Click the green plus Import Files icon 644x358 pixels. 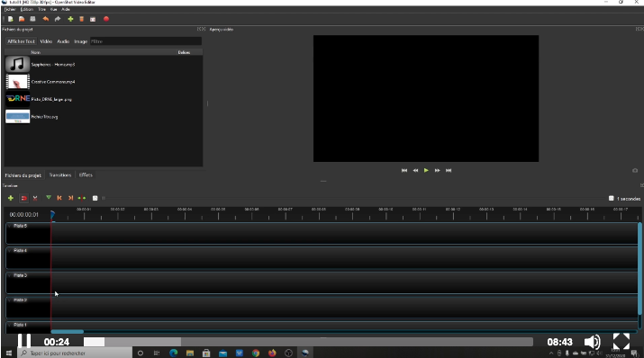pos(70,19)
